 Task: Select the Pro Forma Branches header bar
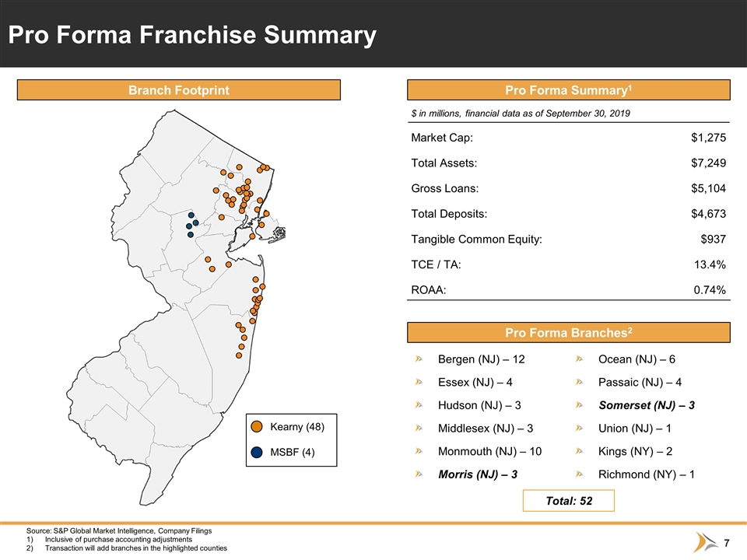(x=568, y=332)
